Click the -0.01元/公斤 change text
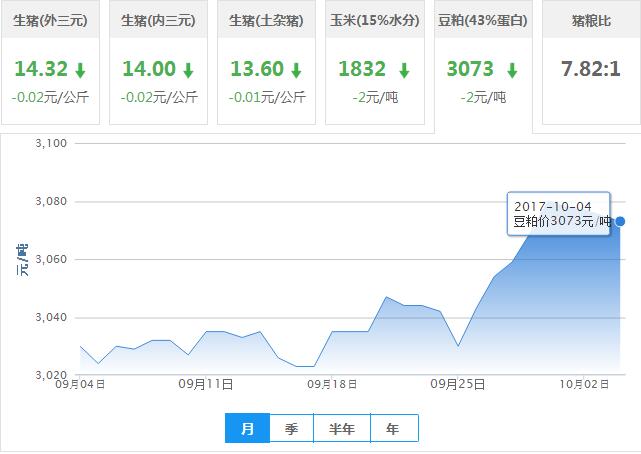The image size is (641, 454). pyautogui.click(x=267, y=97)
